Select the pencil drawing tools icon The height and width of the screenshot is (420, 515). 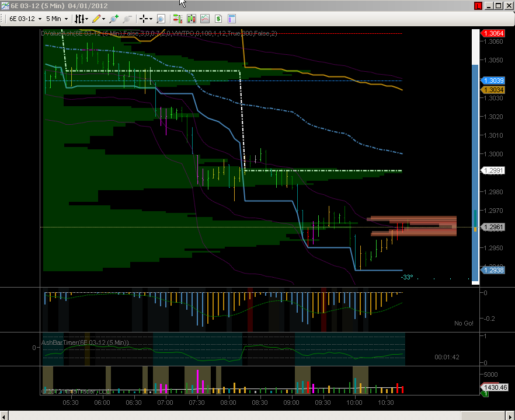click(x=96, y=19)
